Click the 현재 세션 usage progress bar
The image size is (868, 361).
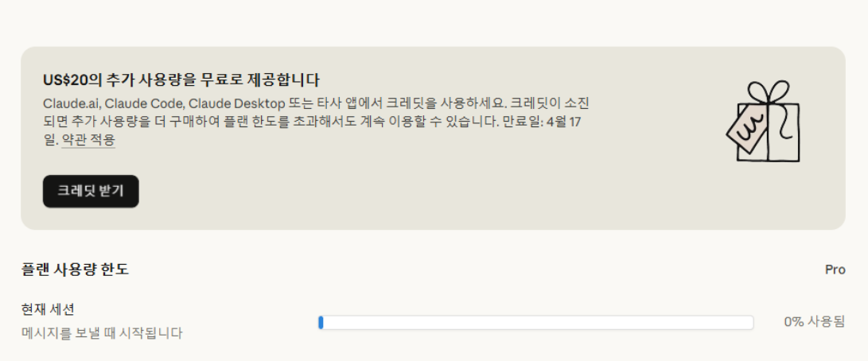click(535, 322)
